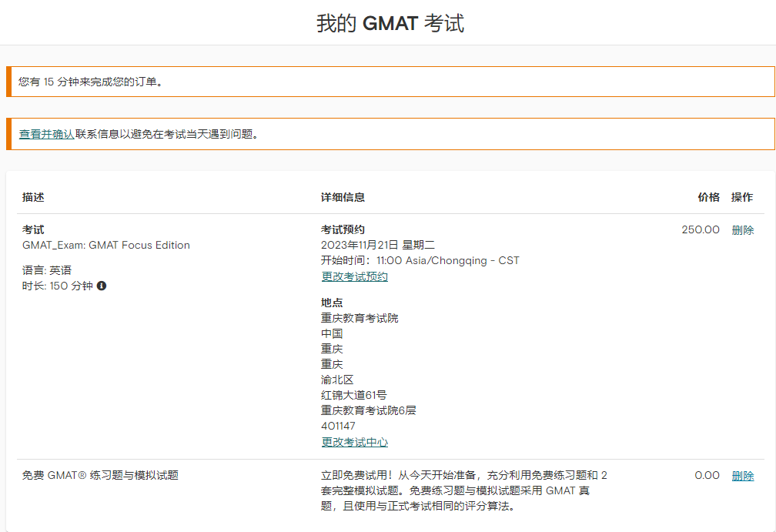
Task: Click the price 250.00
Action: point(701,229)
